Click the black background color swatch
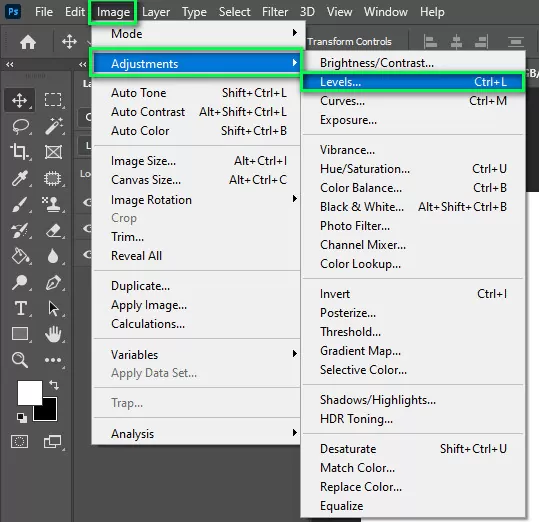Viewport: 539px width, 522px height. tap(48, 411)
